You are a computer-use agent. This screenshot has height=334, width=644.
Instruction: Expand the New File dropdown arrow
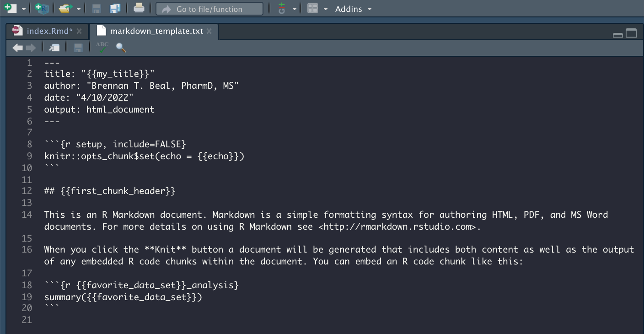(x=24, y=9)
